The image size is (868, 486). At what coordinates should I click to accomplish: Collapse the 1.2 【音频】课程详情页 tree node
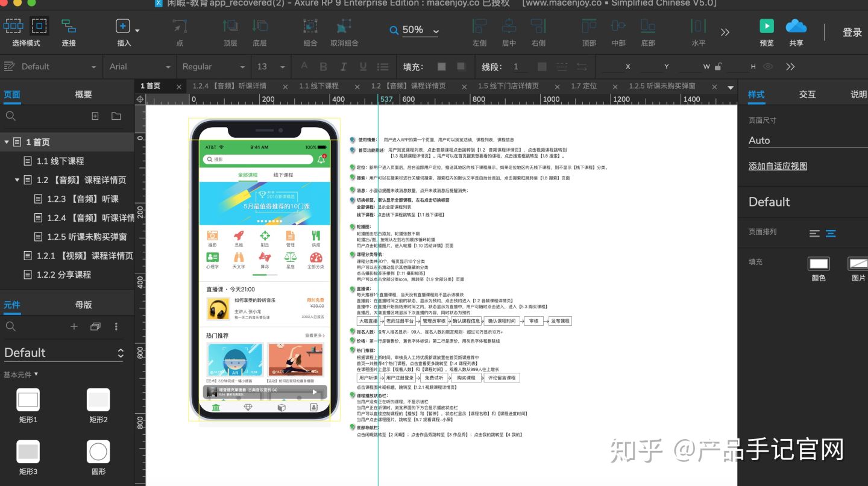(x=17, y=179)
